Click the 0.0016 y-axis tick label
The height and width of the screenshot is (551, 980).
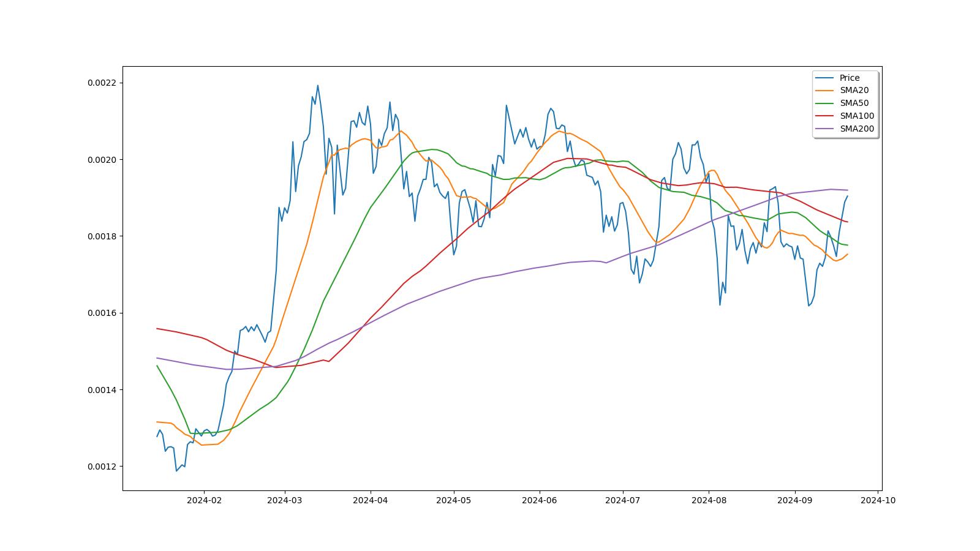click(x=103, y=313)
